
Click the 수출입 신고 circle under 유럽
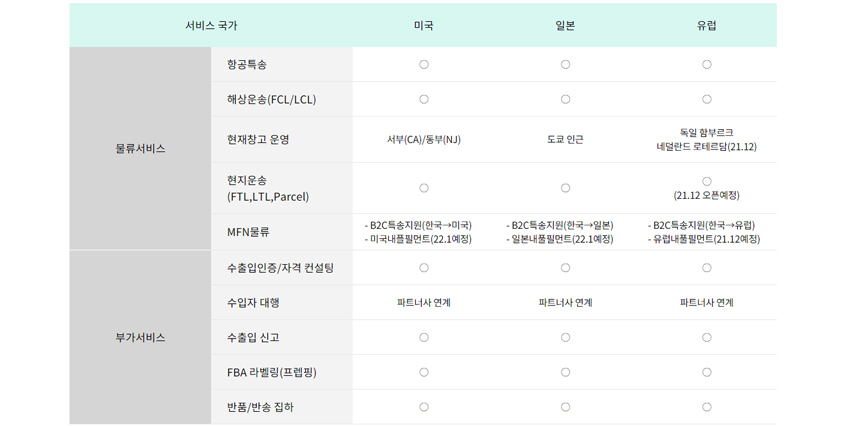(x=707, y=338)
